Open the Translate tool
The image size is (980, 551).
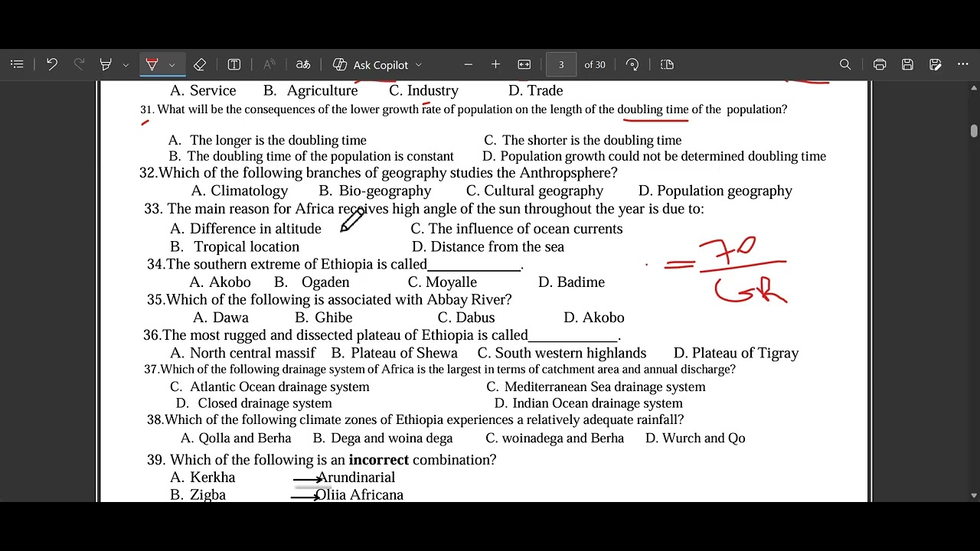tap(303, 65)
